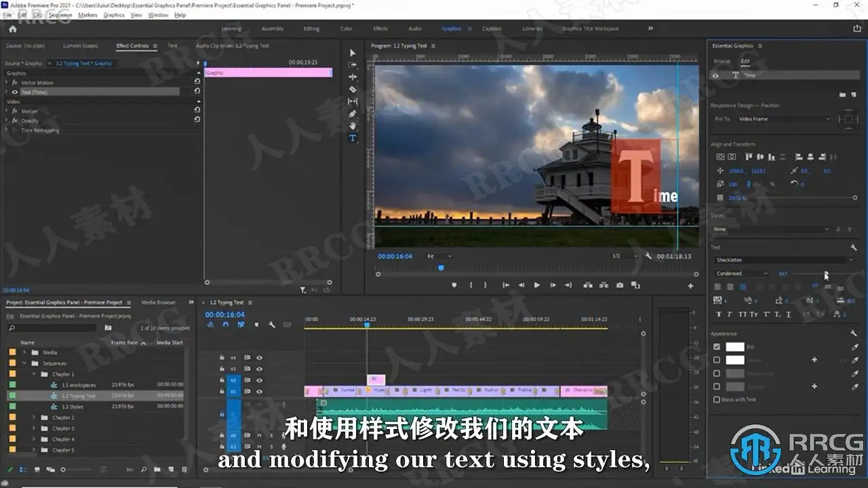
Task: Open the Text section wrench settings
Action: coord(854,247)
